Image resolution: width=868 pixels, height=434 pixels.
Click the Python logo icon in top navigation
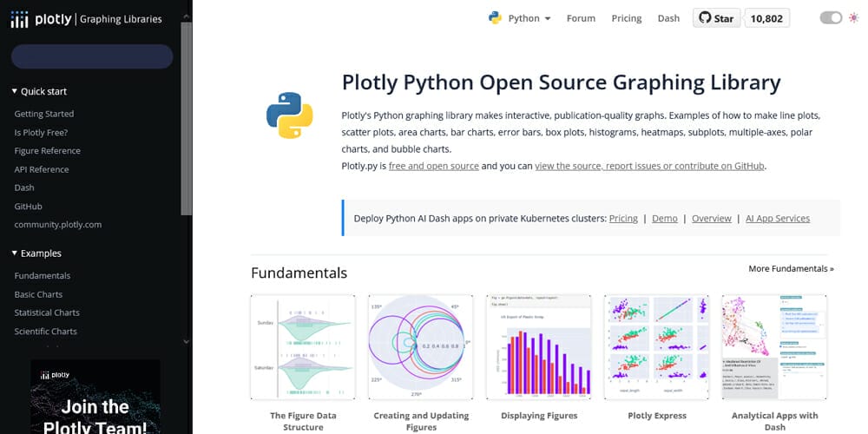click(x=495, y=17)
